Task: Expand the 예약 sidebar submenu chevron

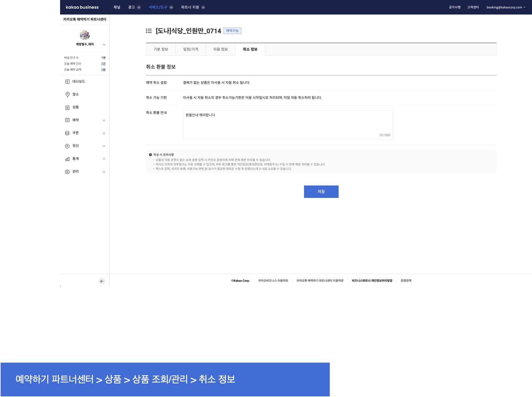Action: 104,120
